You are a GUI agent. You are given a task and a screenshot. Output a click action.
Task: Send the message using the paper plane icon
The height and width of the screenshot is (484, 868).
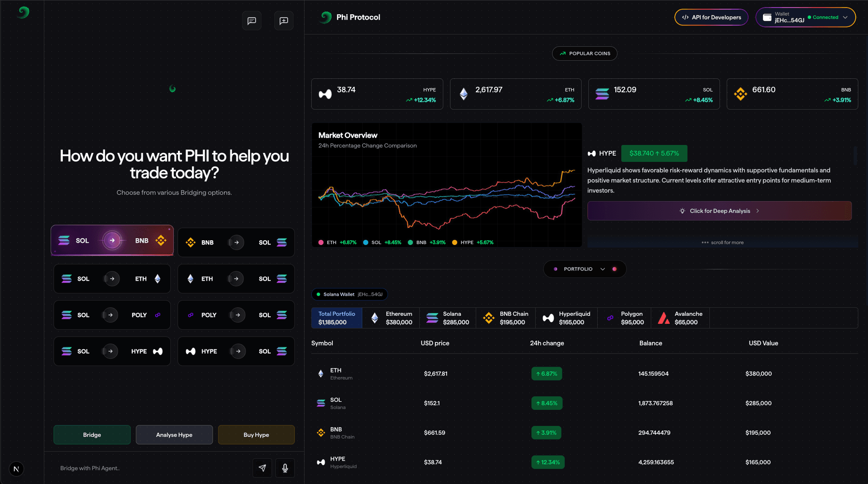[262, 468]
